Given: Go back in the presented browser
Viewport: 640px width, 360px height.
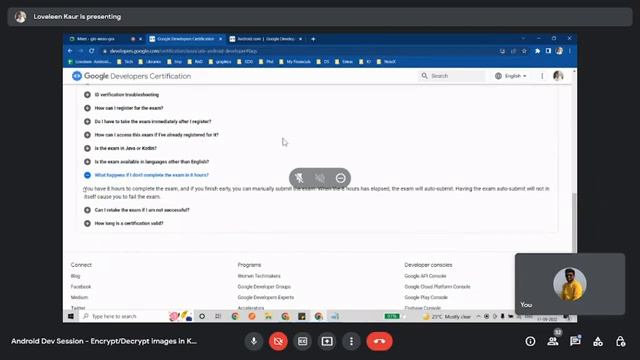Looking at the screenshot, I should click(70, 51).
